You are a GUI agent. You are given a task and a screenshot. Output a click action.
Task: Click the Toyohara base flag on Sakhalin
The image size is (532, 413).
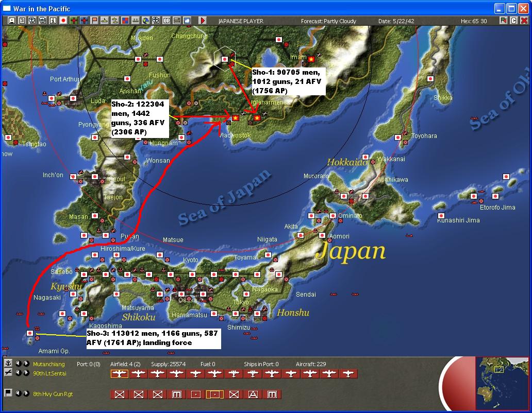398,137
